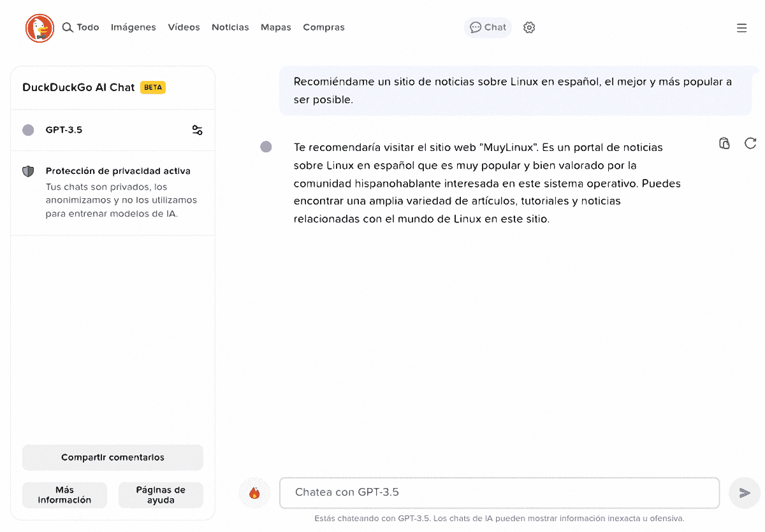765x532 pixels.
Task: Click the grey avatar dot beside GPT-3.5
Action: tap(28, 130)
